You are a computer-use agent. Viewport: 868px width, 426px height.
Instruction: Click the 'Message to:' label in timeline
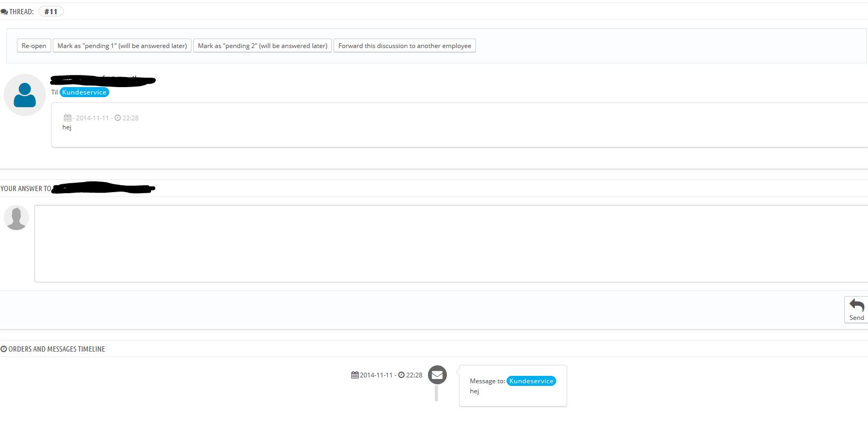point(487,381)
